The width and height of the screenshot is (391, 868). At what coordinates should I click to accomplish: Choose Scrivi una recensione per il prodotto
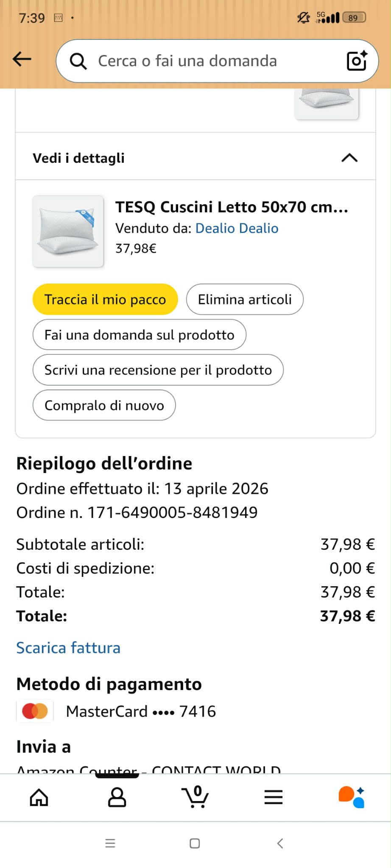pos(158,370)
